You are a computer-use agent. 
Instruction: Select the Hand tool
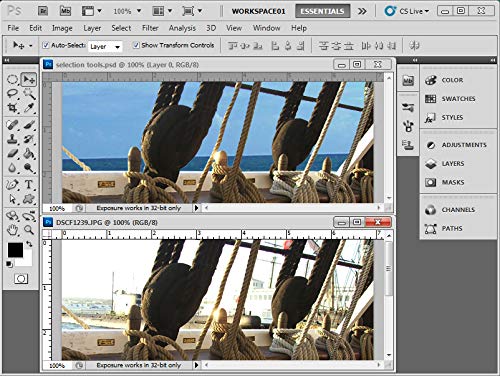12,230
